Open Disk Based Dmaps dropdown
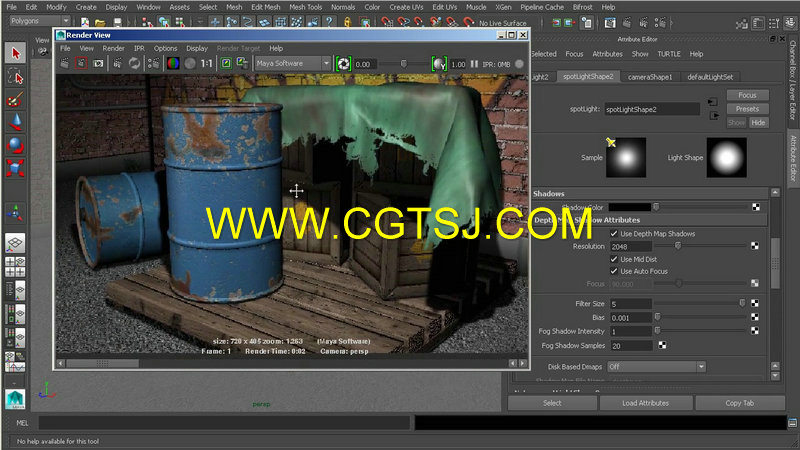Image resolution: width=800 pixels, height=450 pixels. click(x=657, y=366)
